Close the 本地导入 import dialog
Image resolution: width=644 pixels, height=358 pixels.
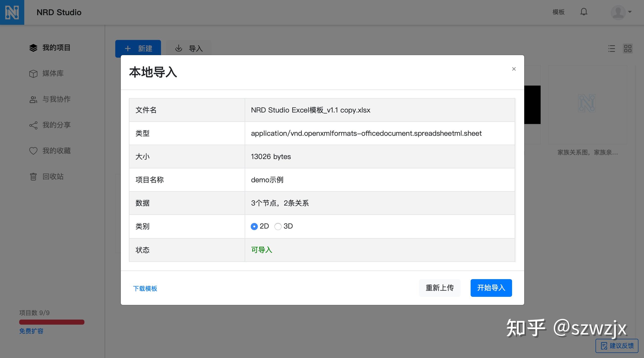click(x=514, y=69)
